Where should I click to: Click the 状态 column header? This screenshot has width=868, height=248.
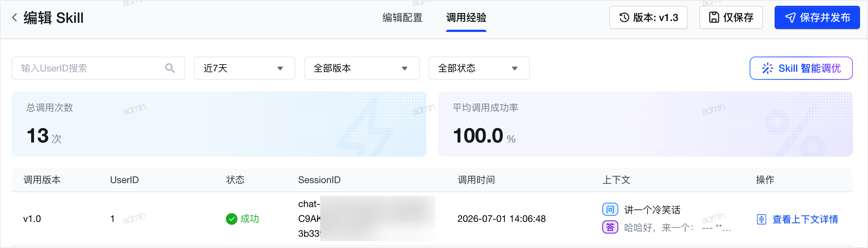click(235, 180)
